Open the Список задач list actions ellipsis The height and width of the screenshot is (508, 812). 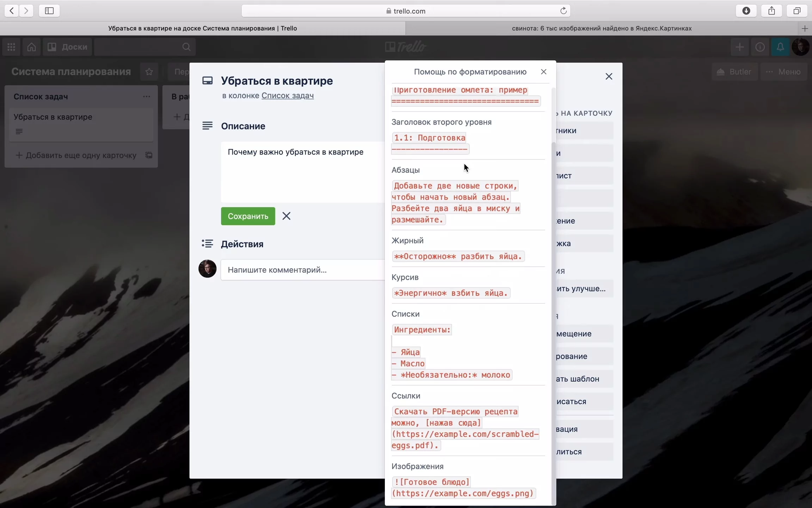146,96
